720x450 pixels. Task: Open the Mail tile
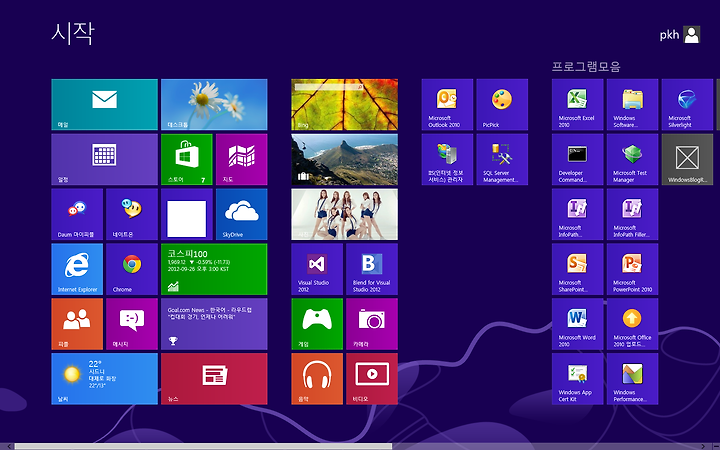coord(104,104)
